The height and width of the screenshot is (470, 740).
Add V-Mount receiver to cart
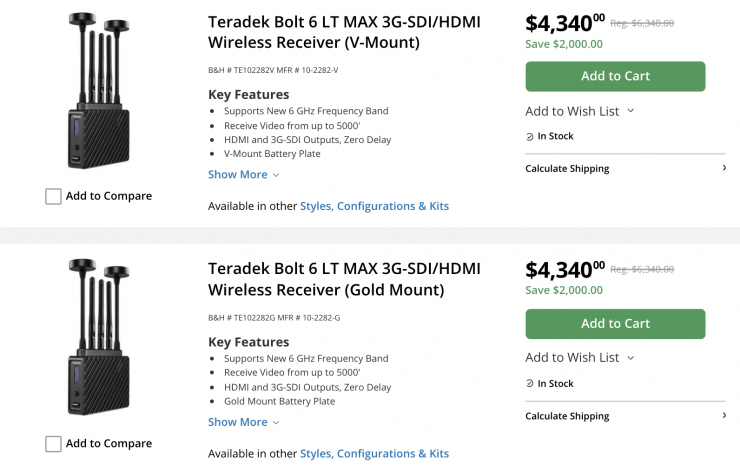(615, 76)
